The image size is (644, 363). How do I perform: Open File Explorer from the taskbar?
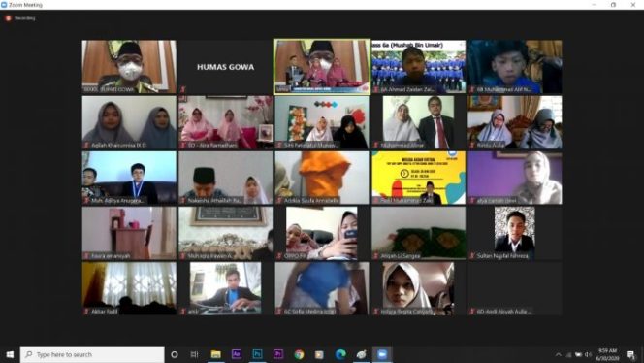tap(215, 354)
